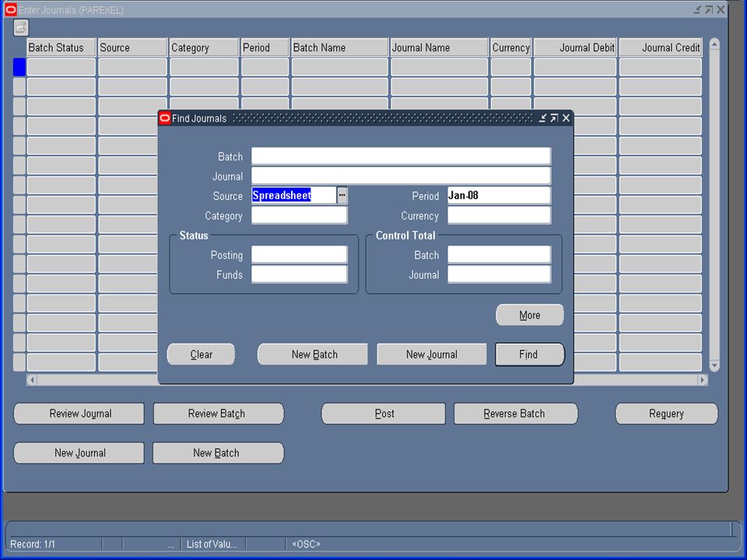Screen dimensions: 747x560
Task: Click the Period field showing Jan-08
Action: point(499,195)
